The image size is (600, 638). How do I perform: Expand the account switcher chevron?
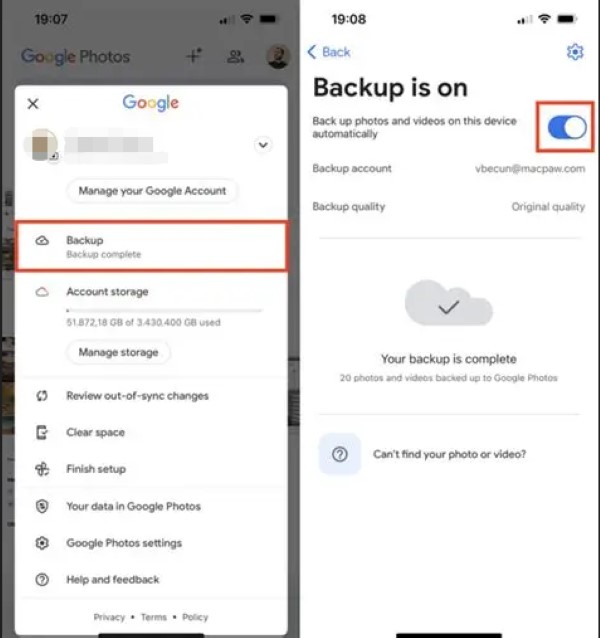click(263, 145)
